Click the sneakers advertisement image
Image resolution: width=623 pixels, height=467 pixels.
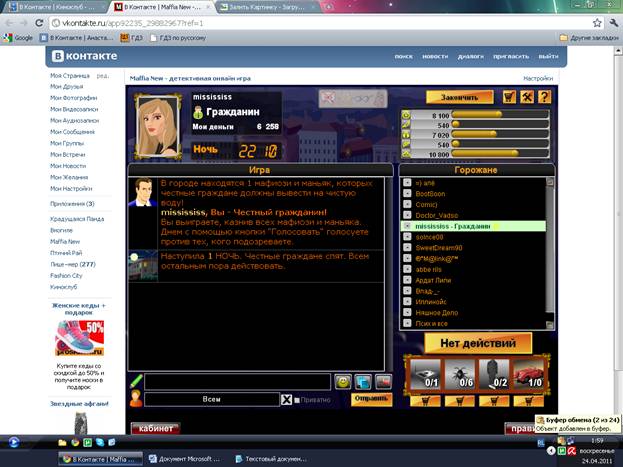click(x=79, y=338)
